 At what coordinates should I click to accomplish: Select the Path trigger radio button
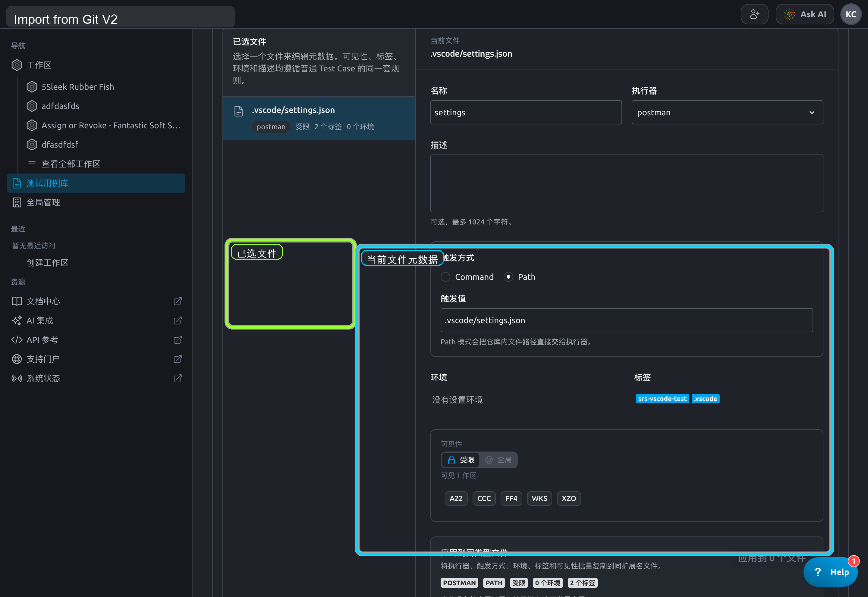pyautogui.click(x=508, y=277)
